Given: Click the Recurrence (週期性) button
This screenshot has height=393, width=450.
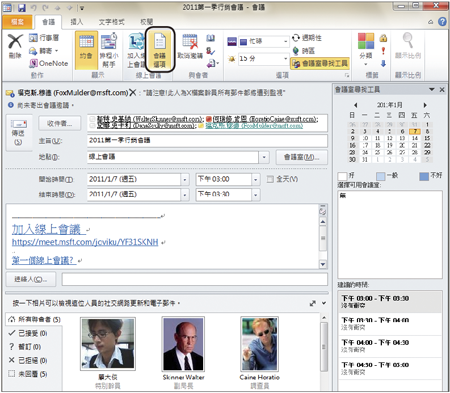Looking at the screenshot, I should 307,38.
